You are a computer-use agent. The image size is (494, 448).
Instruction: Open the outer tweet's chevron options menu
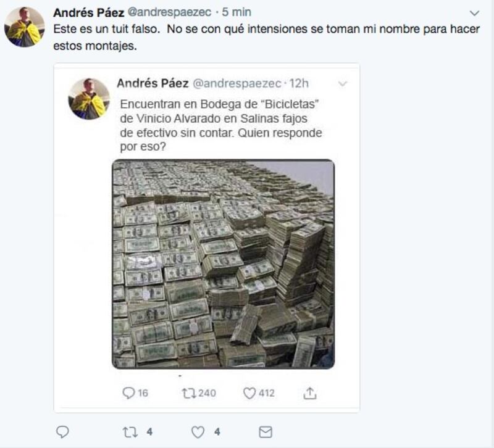[x=474, y=13]
